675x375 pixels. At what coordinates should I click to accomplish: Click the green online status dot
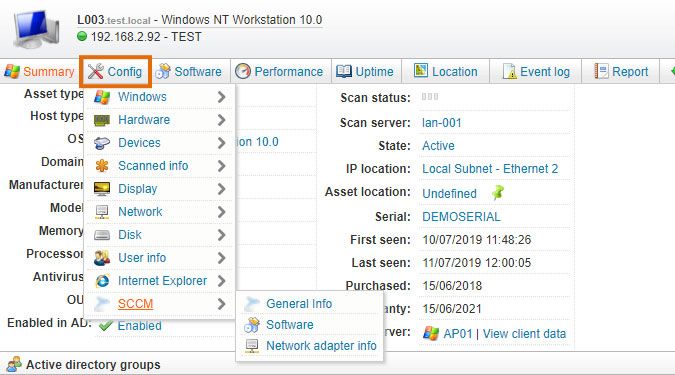pos(82,36)
